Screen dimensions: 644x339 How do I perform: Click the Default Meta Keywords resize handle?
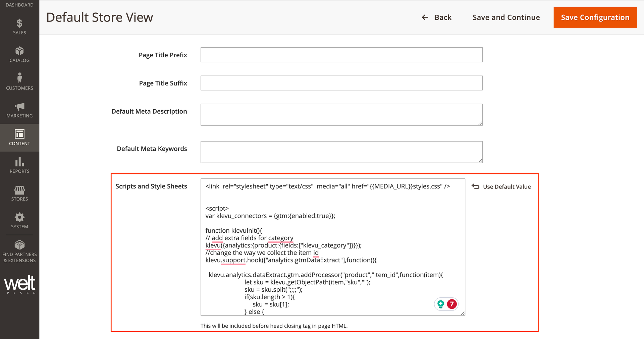tap(480, 161)
